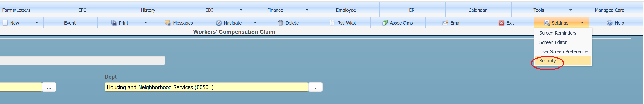Open Messages via its envelope icon
This screenshot has height=104, width=644.
pyautogui.click(x=167, y=23)
